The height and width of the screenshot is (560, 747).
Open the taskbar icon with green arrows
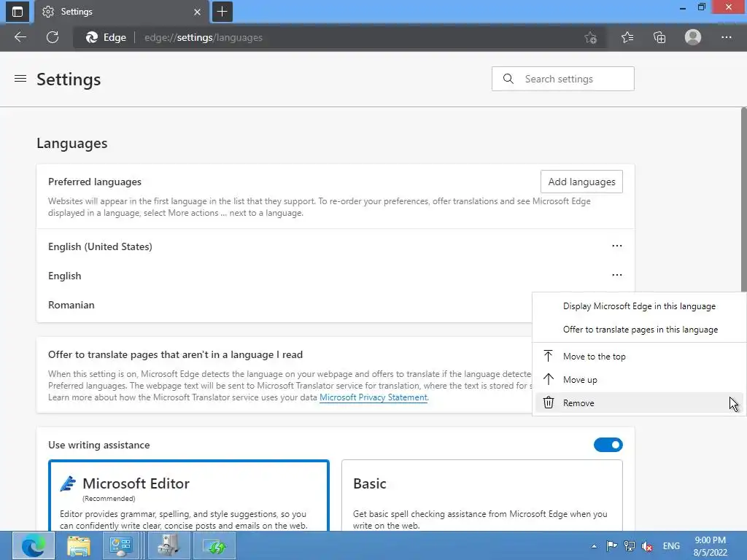[x=214, y=545]
